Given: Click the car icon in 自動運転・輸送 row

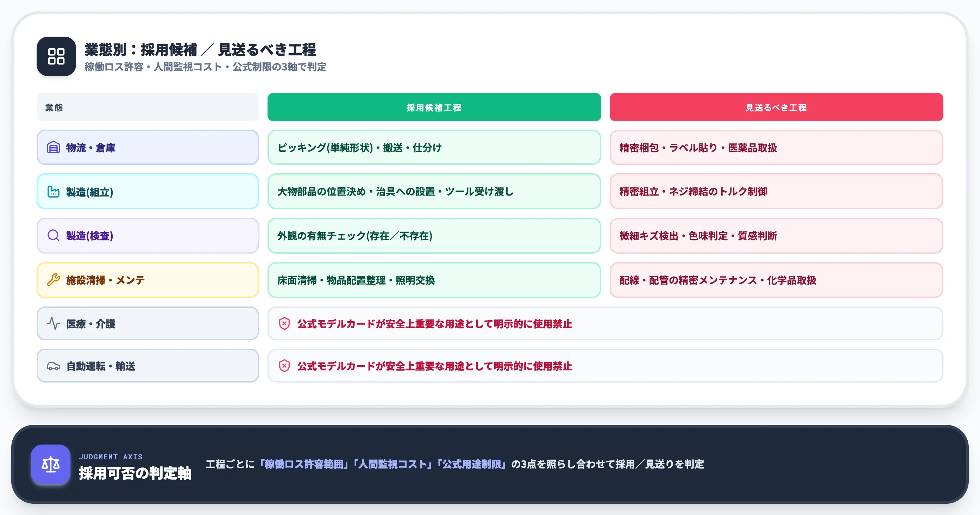Looking at the screenshot, I should tap(53, 366).
